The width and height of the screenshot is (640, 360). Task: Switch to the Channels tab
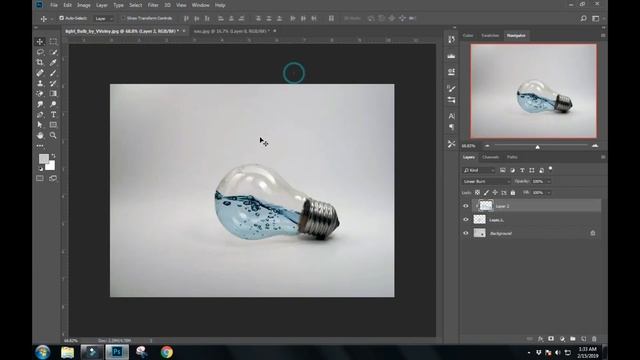coord(490,157)
